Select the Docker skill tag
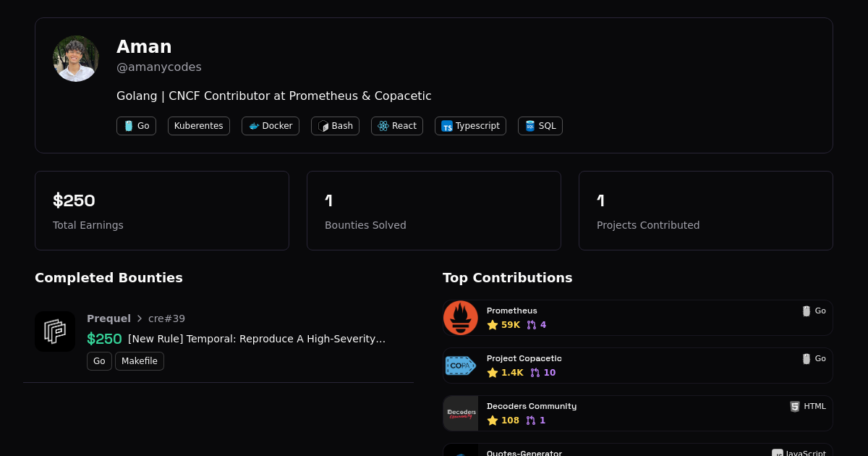The width and height of the screenshot is (868, 456). [271, 126]
